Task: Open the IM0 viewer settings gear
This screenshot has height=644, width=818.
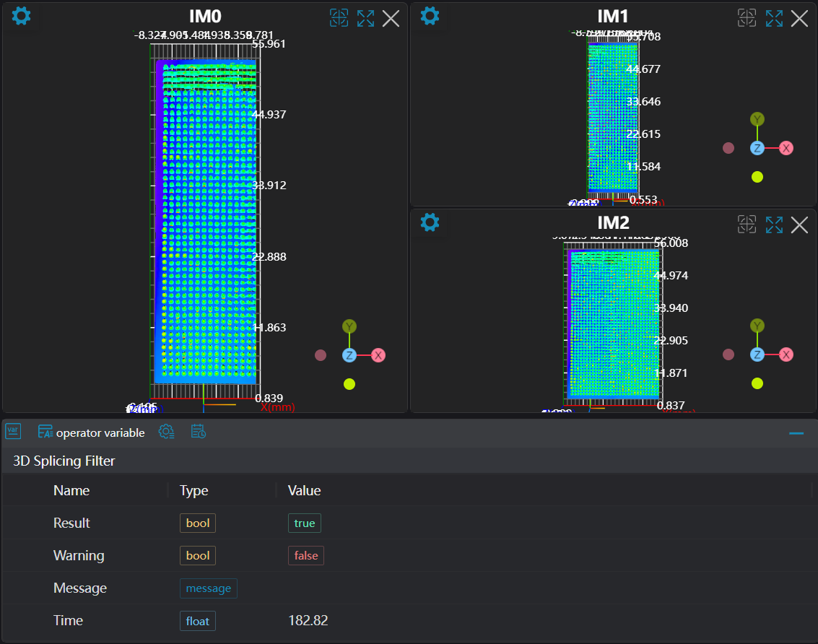Action: (x=22, y=16)
